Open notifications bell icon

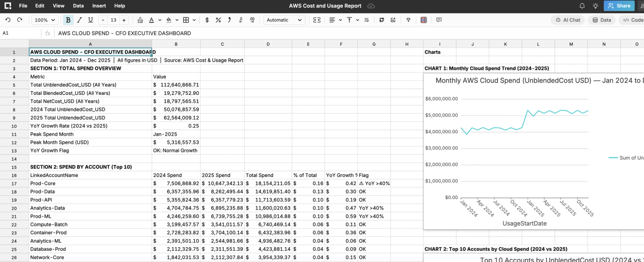(582, 6)
